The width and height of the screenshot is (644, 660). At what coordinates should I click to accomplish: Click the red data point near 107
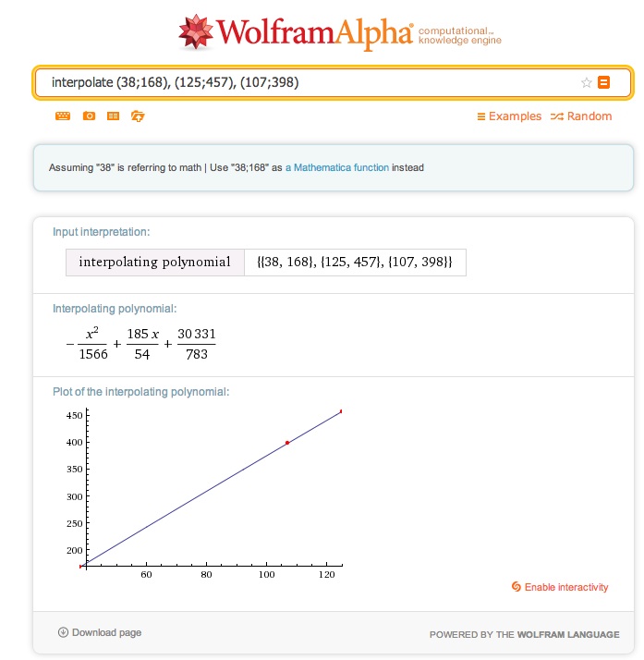tap(287, 443)
